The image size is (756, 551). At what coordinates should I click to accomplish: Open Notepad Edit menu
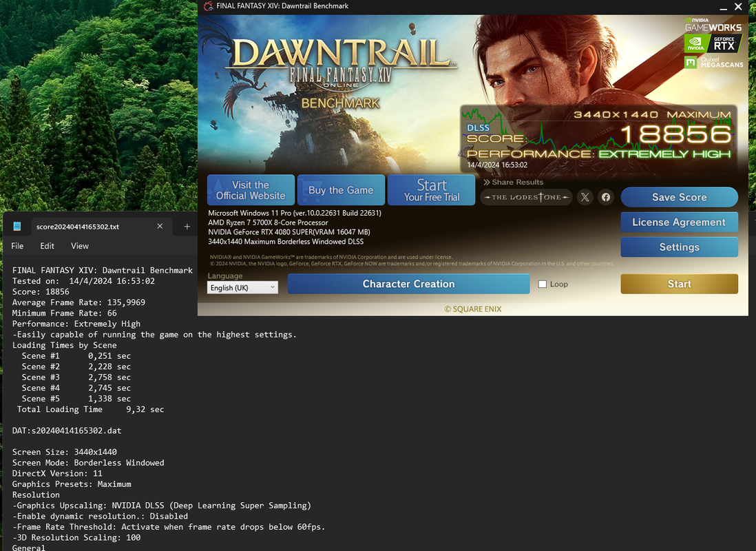[x=48, y=246]
